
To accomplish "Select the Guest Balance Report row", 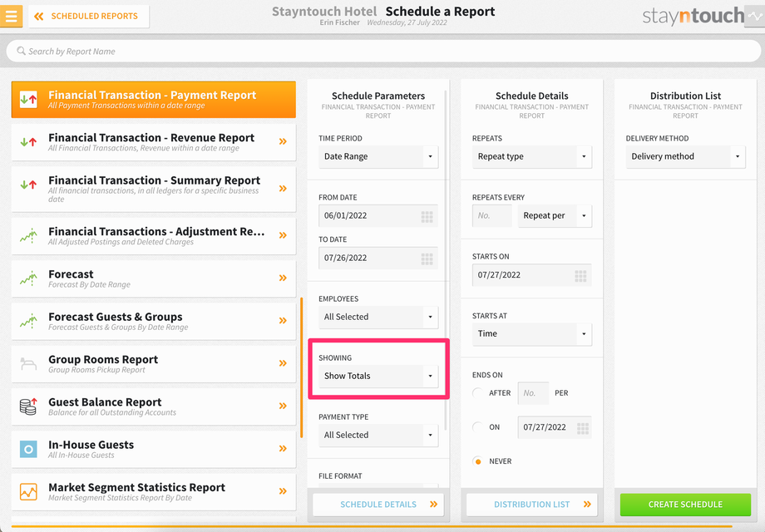I will click(153, 406).
